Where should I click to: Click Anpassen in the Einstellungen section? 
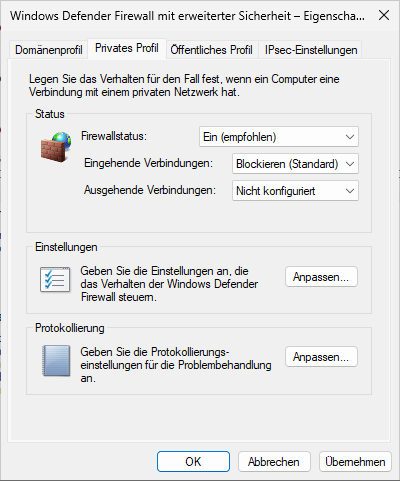[321, 277]
